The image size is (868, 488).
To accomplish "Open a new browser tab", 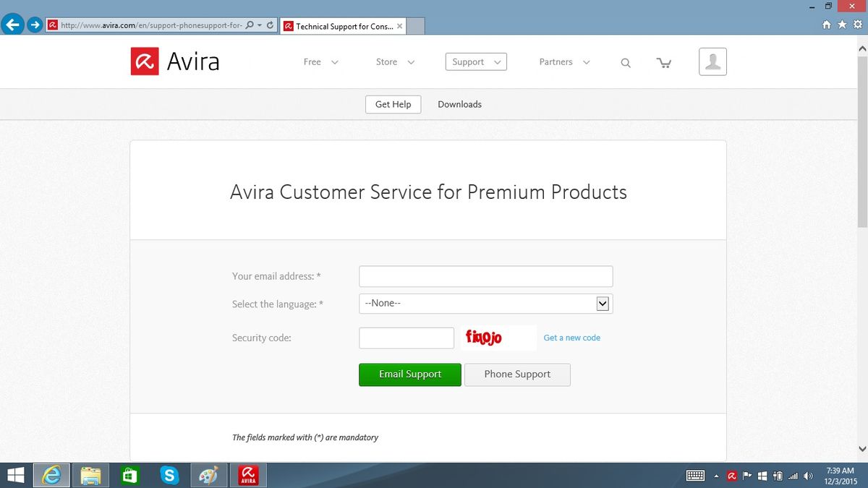I will (416, 27).
